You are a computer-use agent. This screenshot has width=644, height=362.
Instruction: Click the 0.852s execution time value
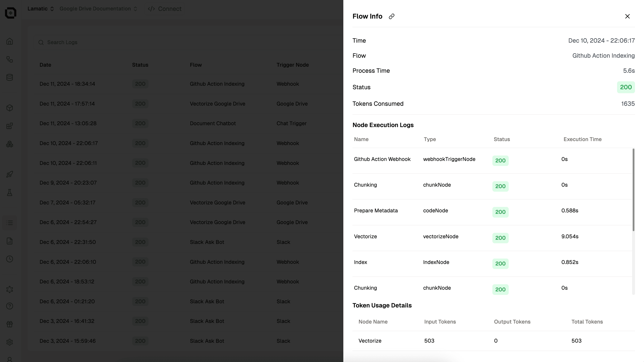pos(570,262)
